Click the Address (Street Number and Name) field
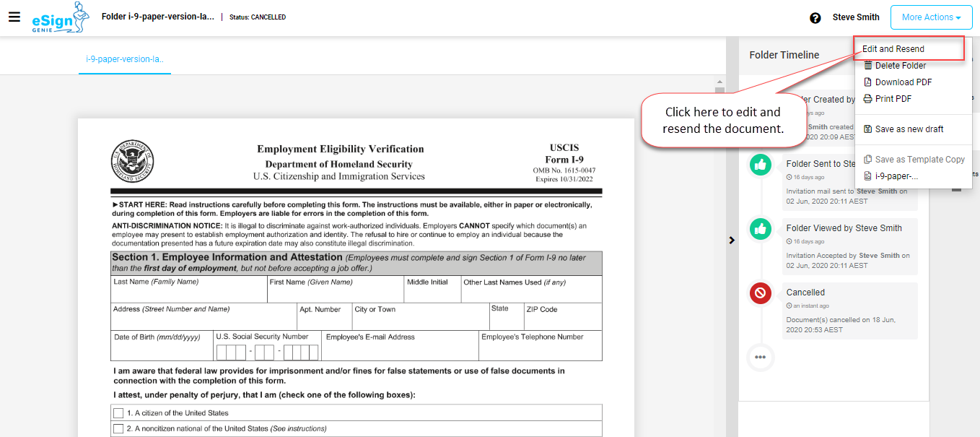 pos(204,316)
